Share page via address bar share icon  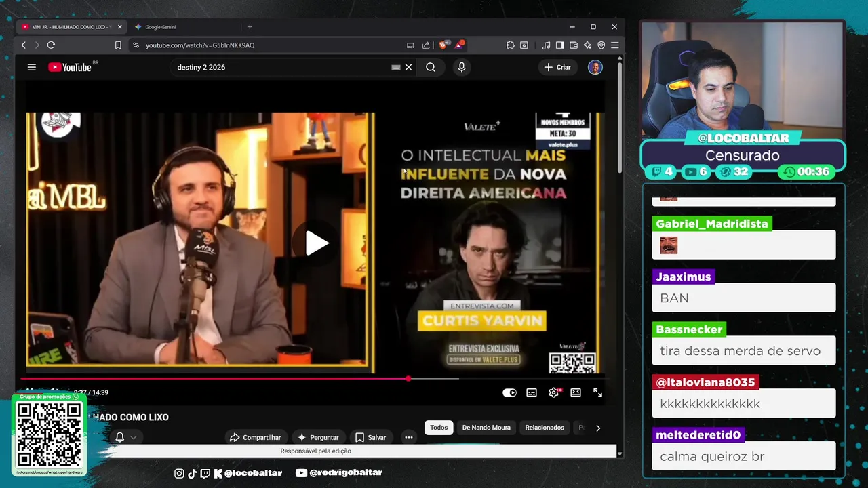tap(426, 45)
